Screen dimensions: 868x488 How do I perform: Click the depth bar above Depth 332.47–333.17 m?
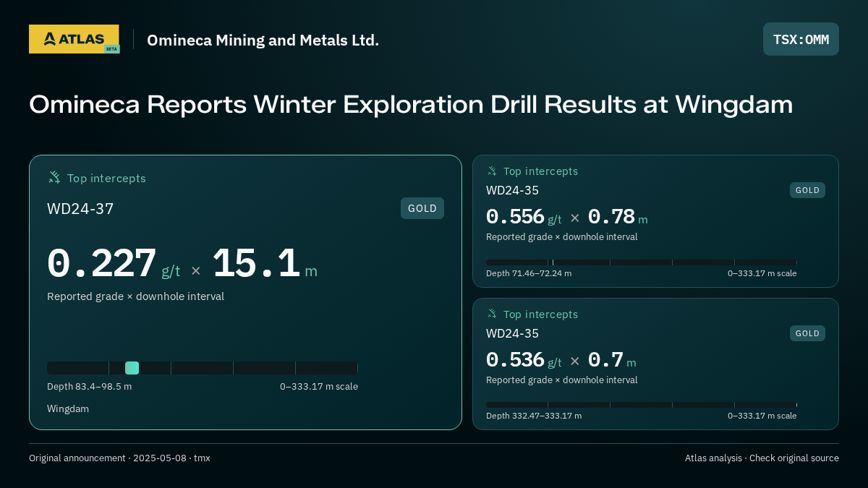(x=642, y=405)
